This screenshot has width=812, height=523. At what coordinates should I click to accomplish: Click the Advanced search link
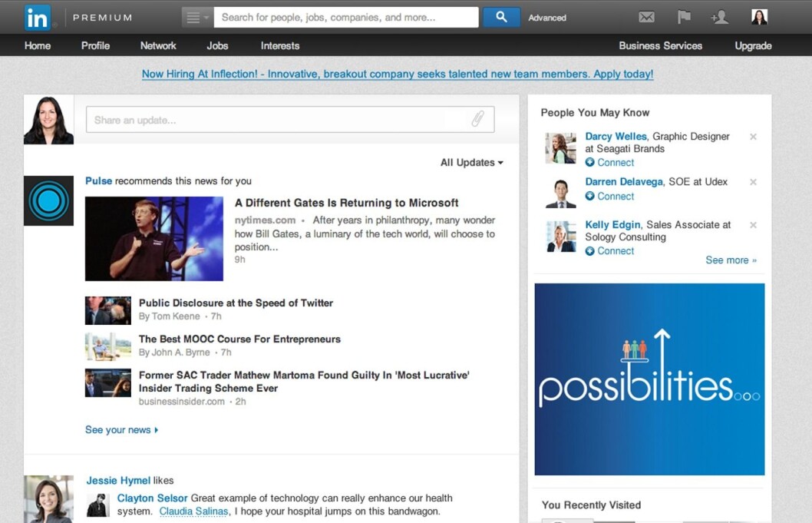click(547, 18)
